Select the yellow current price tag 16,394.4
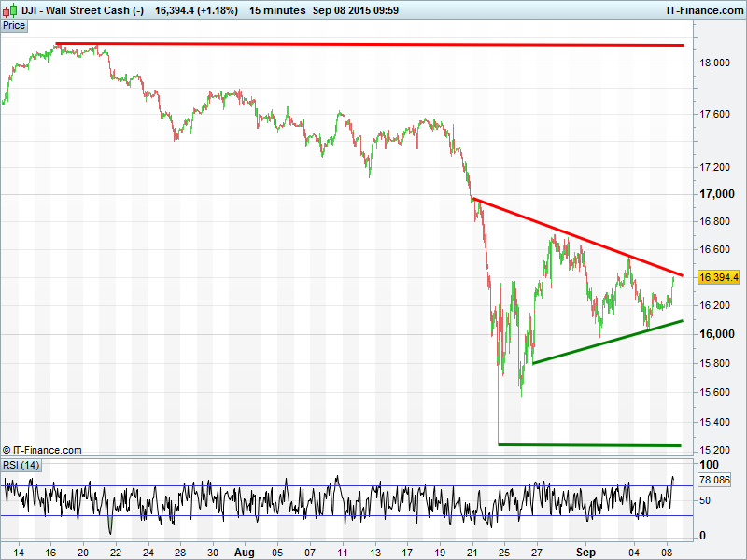The image size is (747, 560). coord(718,277)
